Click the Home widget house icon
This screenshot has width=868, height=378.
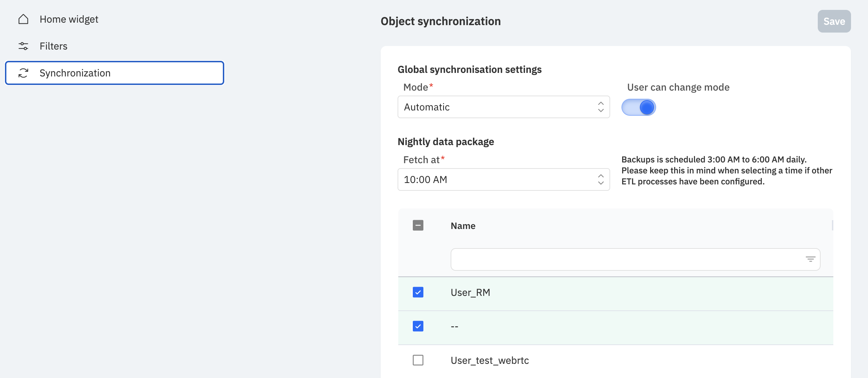point(23,19)
